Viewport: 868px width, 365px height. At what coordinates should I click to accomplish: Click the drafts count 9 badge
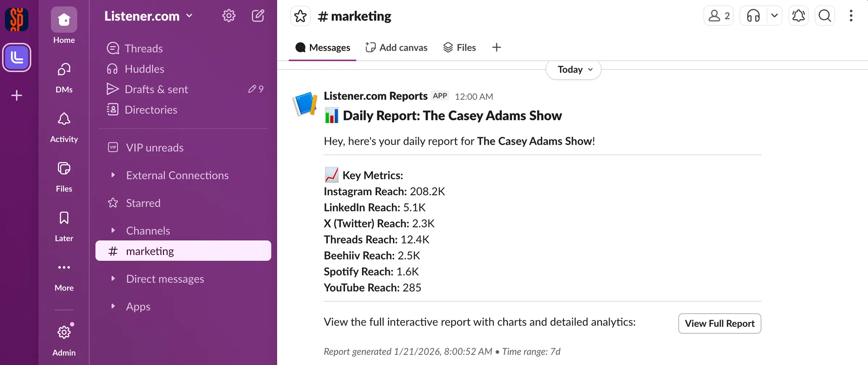point(256,89)
